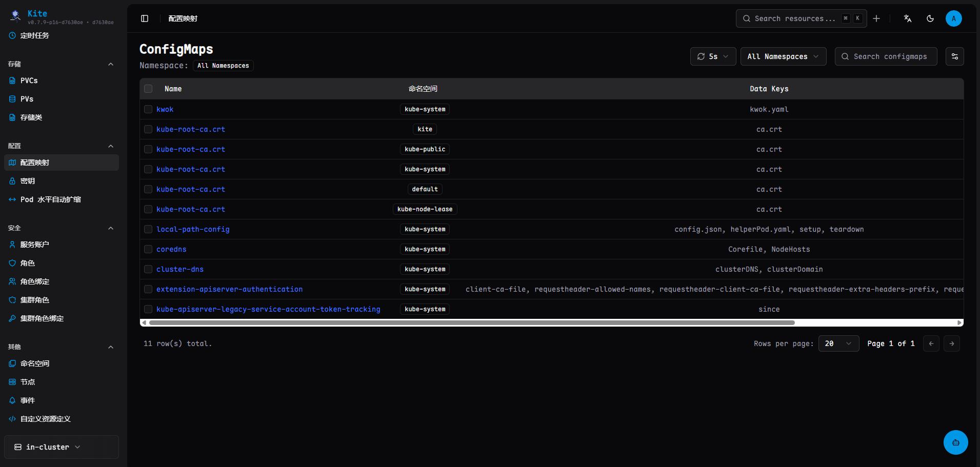Open 服务账户 service accounts

[x=62, y=245]
